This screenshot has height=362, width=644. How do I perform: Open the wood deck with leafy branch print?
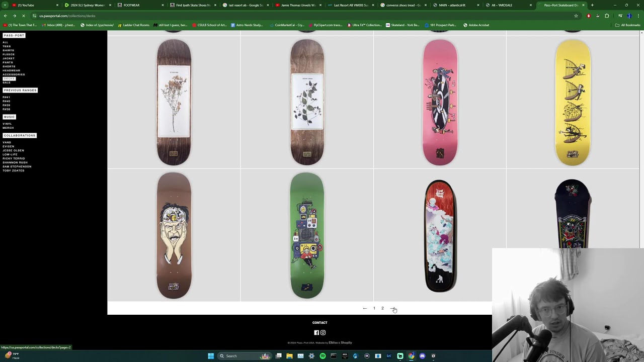tap(307, 103)
